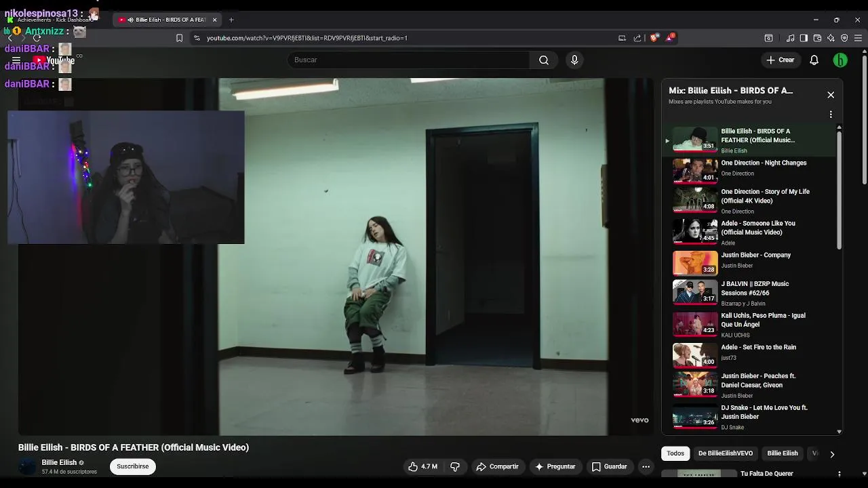Image resolution: width=868 pixels, height=488 pixels.
Task: Open YouTube notifications bell
Action: tap(814, 60)
